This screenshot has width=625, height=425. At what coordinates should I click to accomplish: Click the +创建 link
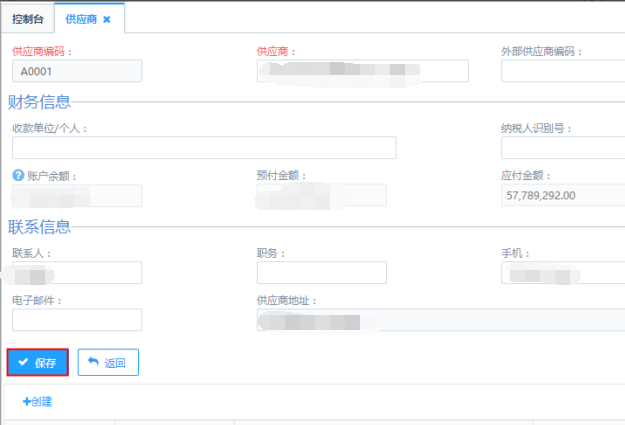pos(37,402)
